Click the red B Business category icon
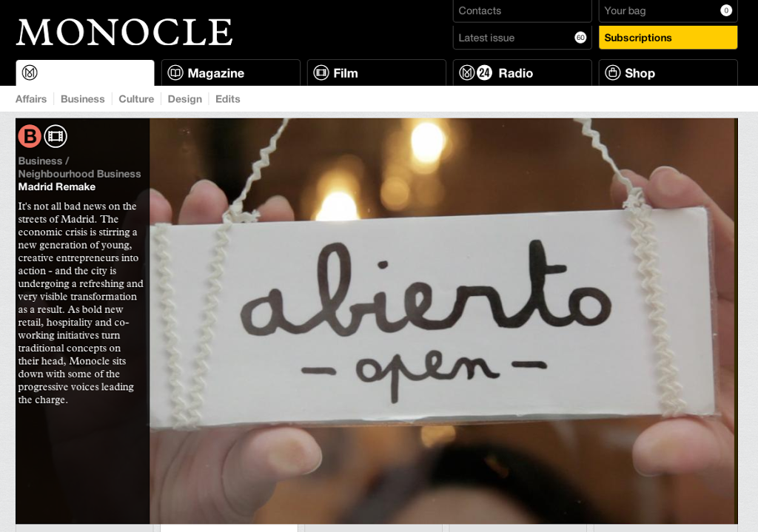758x532 pixels. coord(30,136)
